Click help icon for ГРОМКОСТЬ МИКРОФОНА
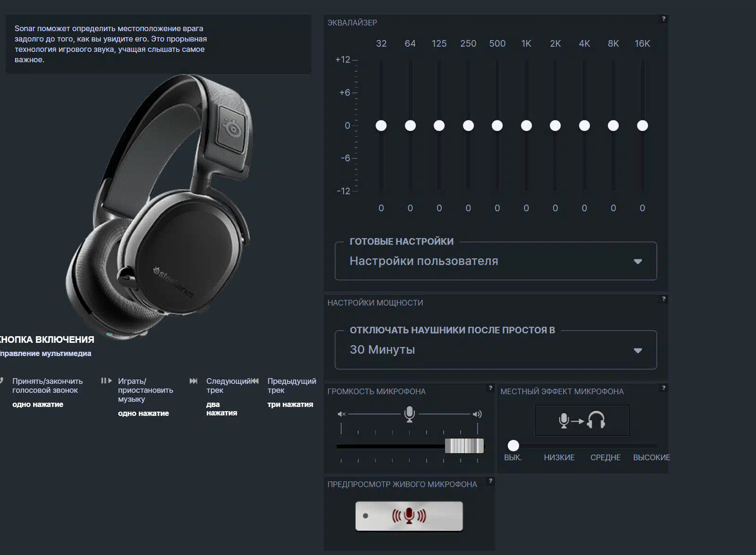 click(x=490, y=388)
